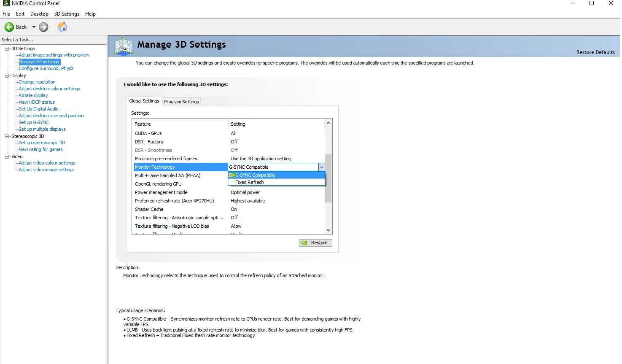Select Texture filtering - Negative LOD bias row
Screen dimensions: 622x364
click(229, 226)
